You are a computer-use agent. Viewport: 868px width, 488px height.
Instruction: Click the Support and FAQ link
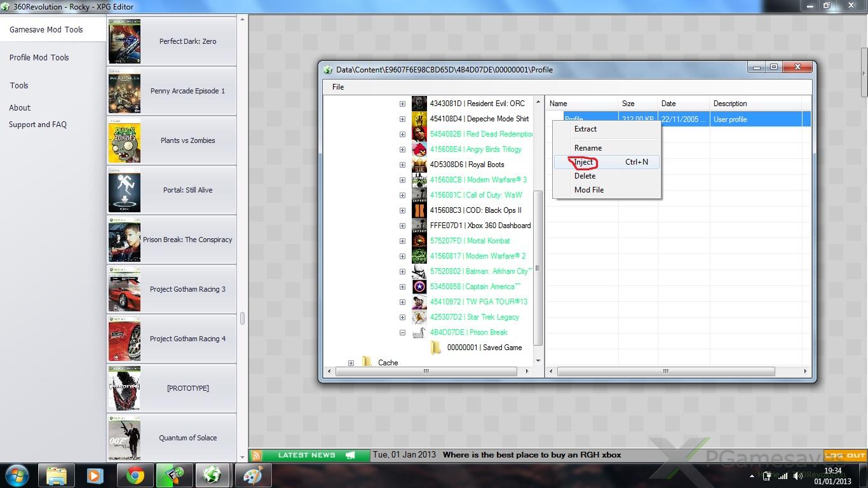point(37,125)
